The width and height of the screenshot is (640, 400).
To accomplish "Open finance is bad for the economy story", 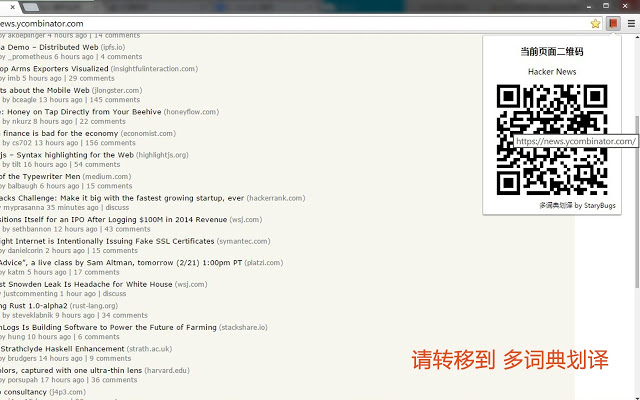I will pos(59,133).
